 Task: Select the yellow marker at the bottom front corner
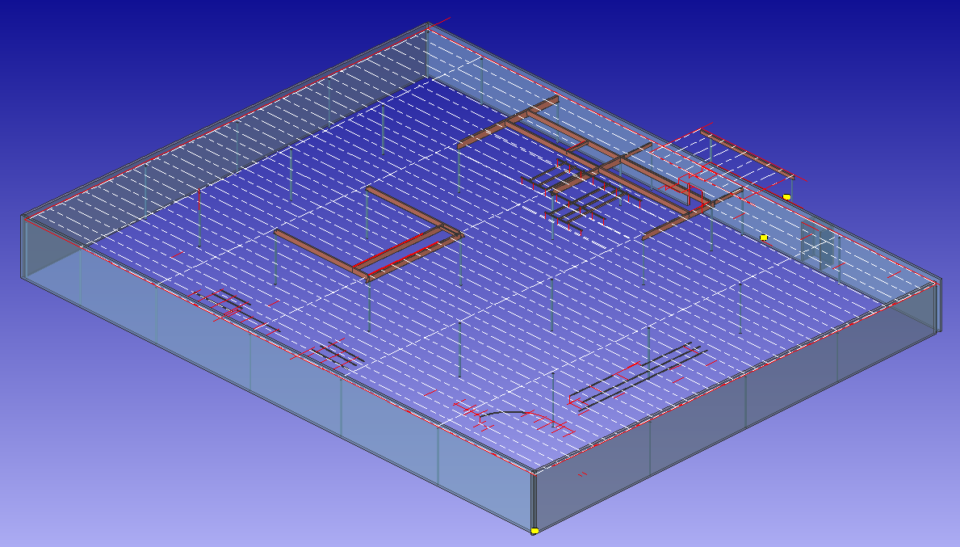click(535, 531)
